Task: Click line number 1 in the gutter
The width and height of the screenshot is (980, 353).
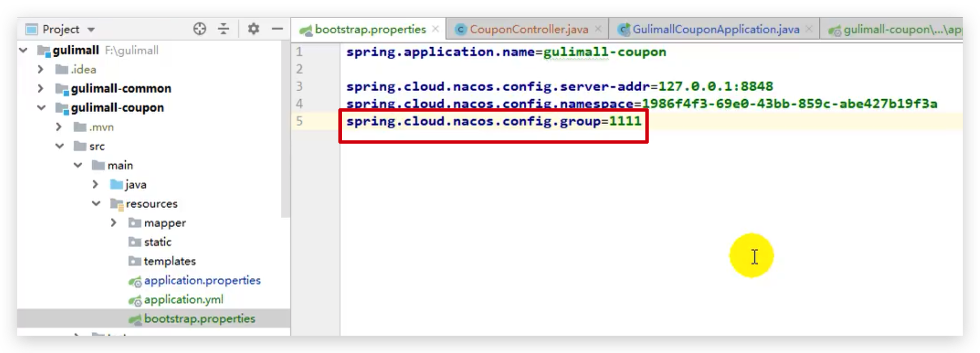Action: pyautogui.click(x=299, y=52)
